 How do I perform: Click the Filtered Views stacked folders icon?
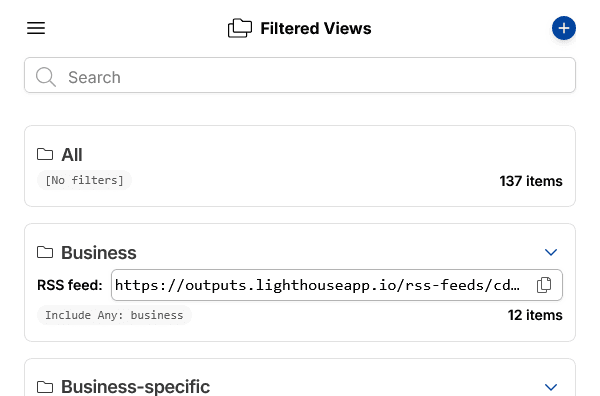240,28
